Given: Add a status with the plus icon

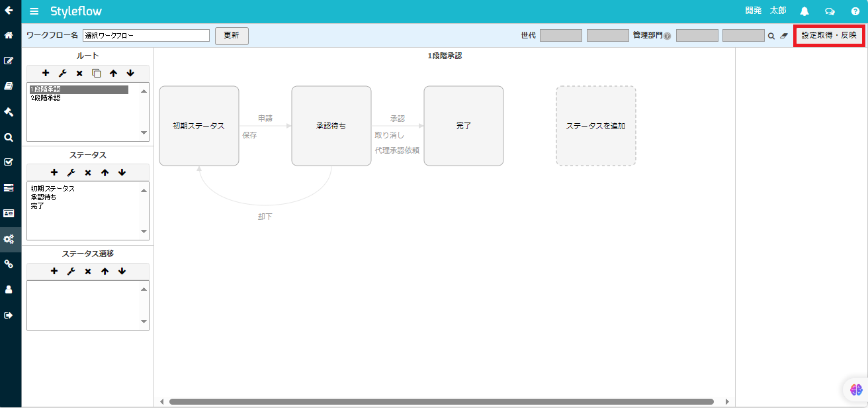Looking at the screenshot, I should (54, 172).
